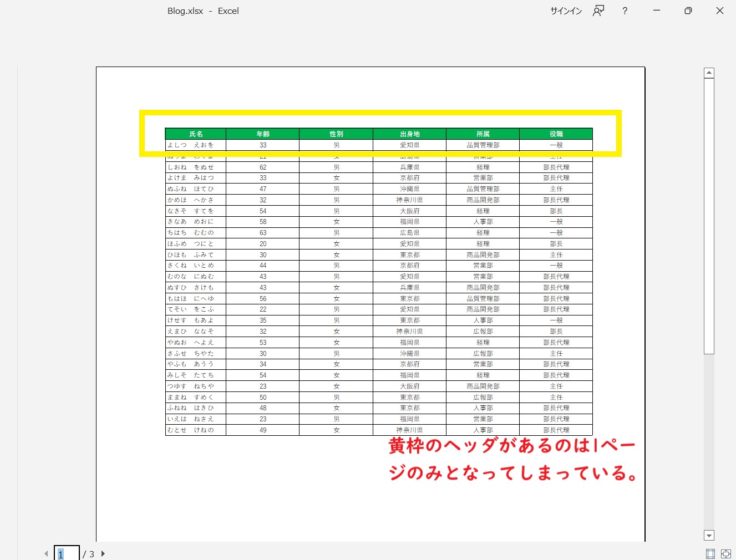Click 神奈川県 in the むとせ けねの row
The image size is (736, 560).
[x=410, y=430]
